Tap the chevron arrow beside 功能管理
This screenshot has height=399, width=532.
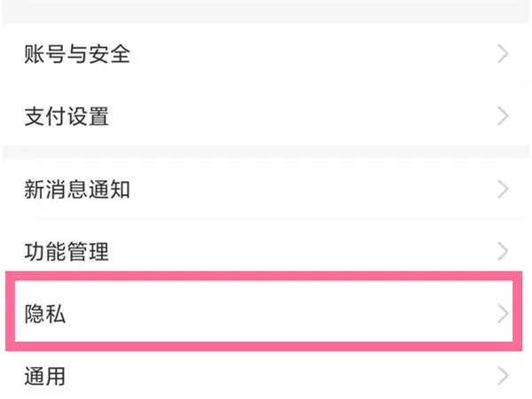pos(503,252)
